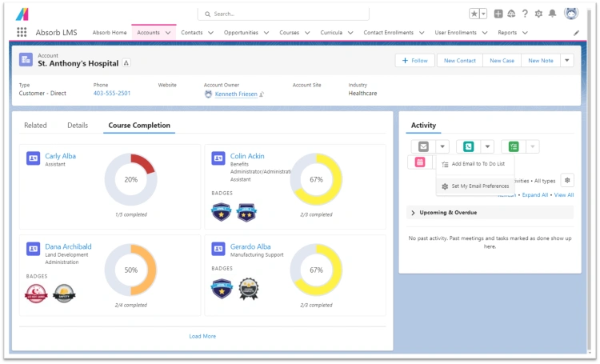The image size is (600, 364).
Task: Open more actions dropdown beside New Note
Action: (x=566, y=61)
